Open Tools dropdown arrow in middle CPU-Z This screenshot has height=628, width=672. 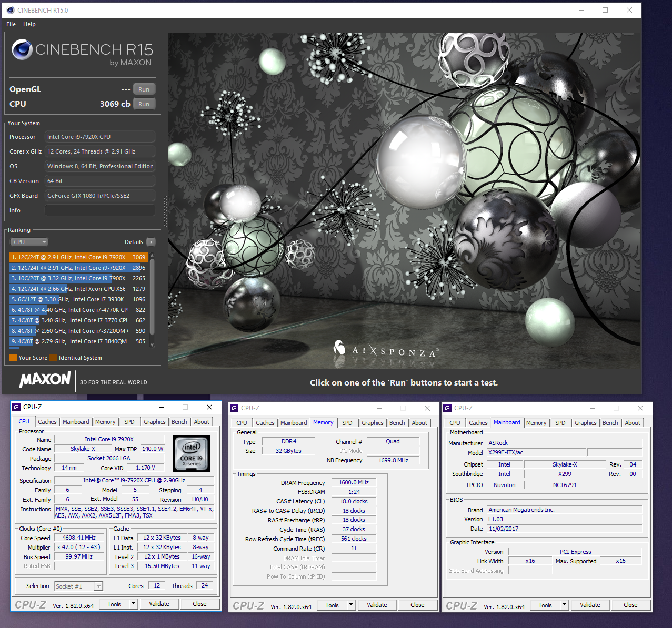352,605
